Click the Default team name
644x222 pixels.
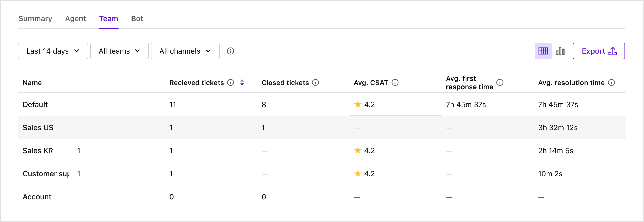point(35,104)
